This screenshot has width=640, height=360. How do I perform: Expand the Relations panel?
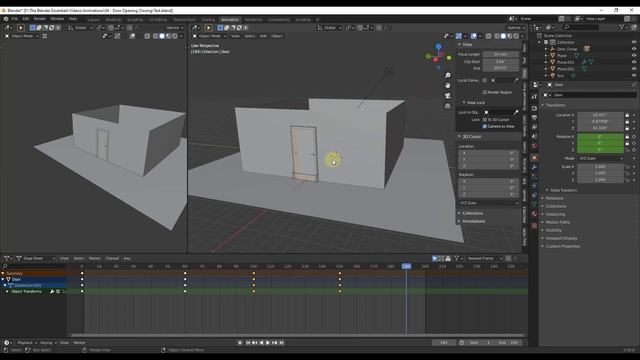coord(553,198)
